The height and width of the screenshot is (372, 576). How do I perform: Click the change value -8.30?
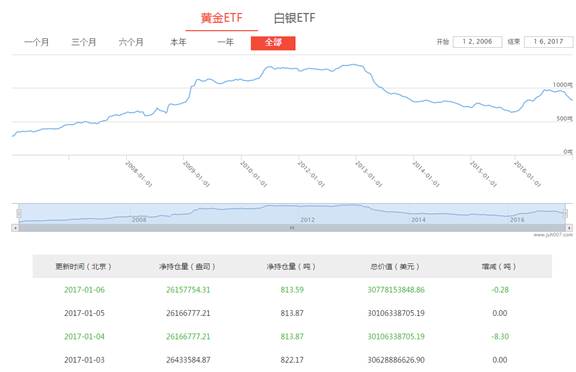(500, 336)
